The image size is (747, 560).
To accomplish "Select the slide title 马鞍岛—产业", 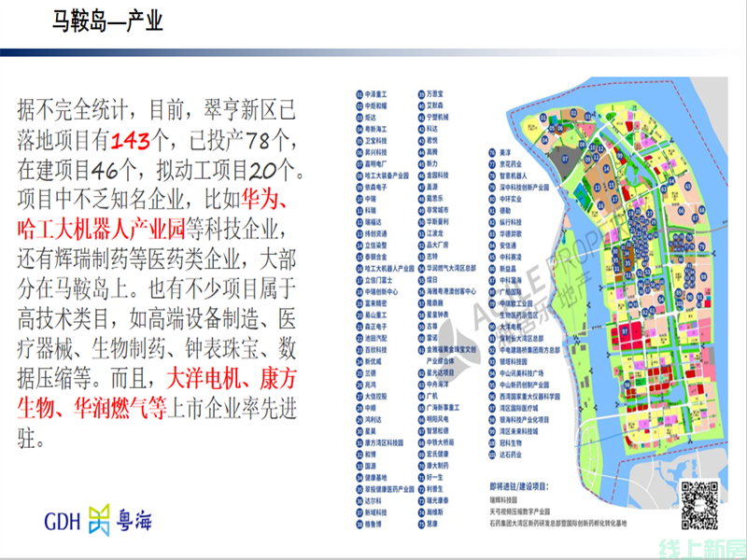I will pos(108,21).
